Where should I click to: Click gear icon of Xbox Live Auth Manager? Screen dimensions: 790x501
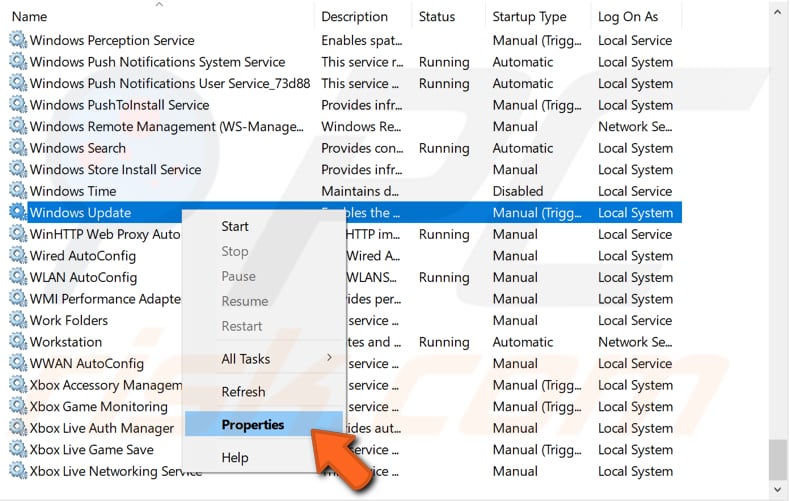point(18,428)
